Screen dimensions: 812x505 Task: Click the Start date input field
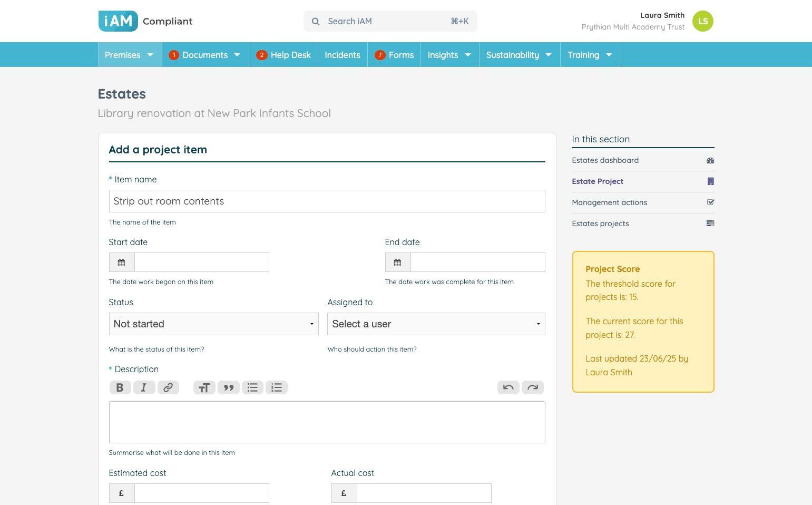pos(202,263)
